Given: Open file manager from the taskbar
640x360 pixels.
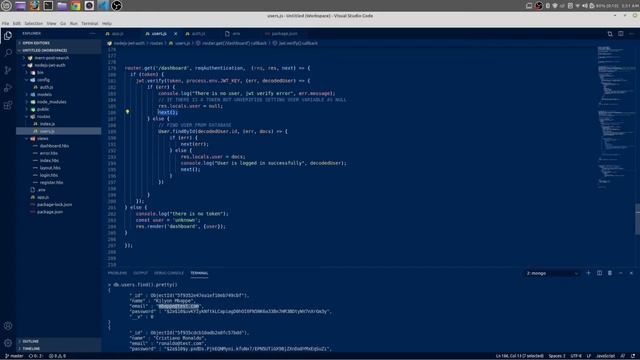Looking at the screenshot, I should point(62,6).
